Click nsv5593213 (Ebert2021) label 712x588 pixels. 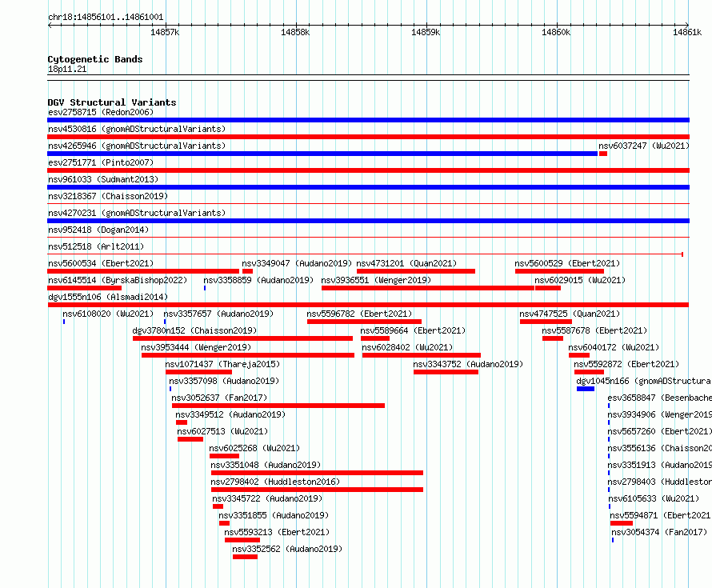pyautogui.click(x=277, y=532)
